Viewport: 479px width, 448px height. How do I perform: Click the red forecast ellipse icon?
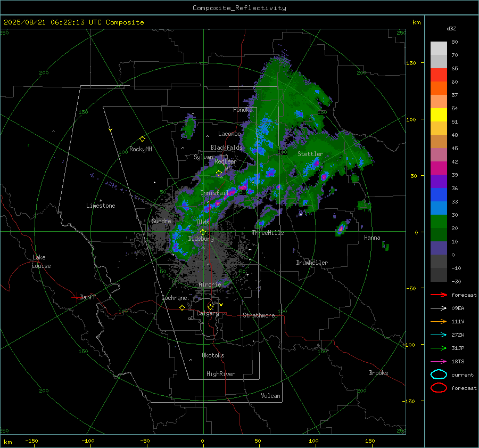[439, 388]
